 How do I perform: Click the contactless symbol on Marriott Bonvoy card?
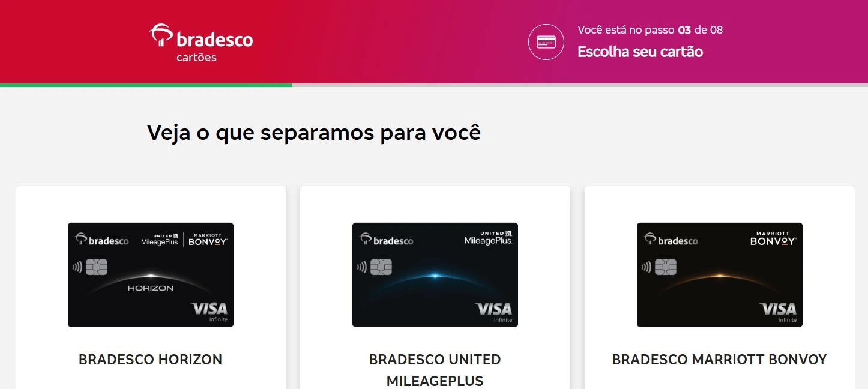point(646,267)
